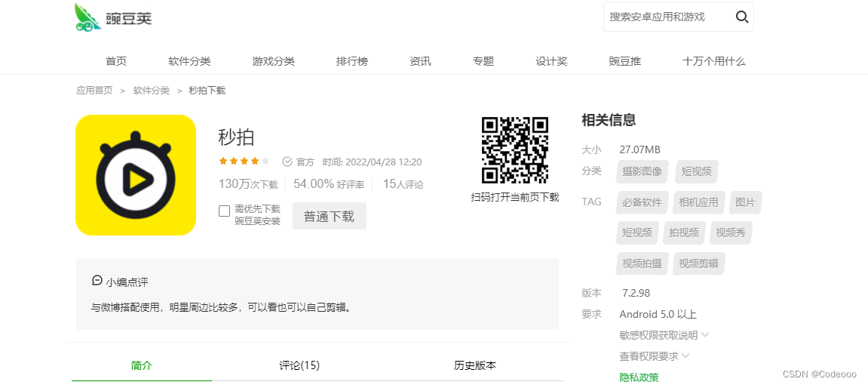The height and width of the screenshot is (385, 868).
Task: Click the search magnifier icon
Action: pyautogui.click(x=742, y=17)
